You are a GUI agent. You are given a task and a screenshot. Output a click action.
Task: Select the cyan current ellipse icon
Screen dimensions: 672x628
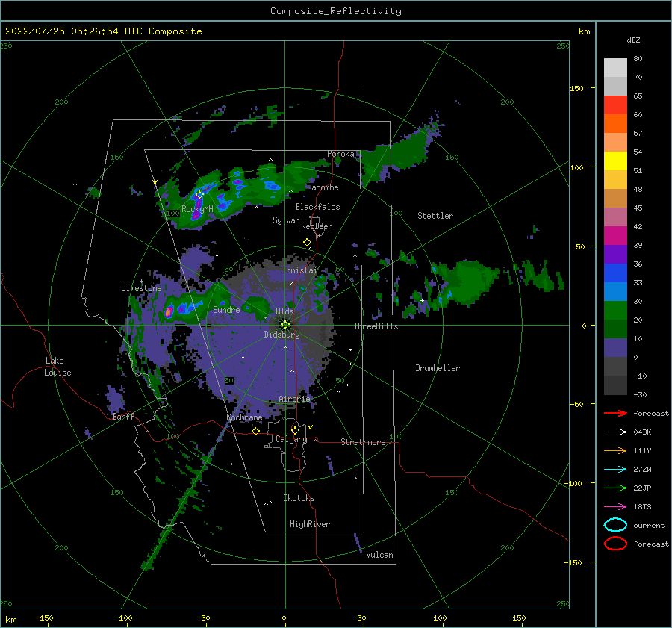pyautogui.click(x=615, y=525)
